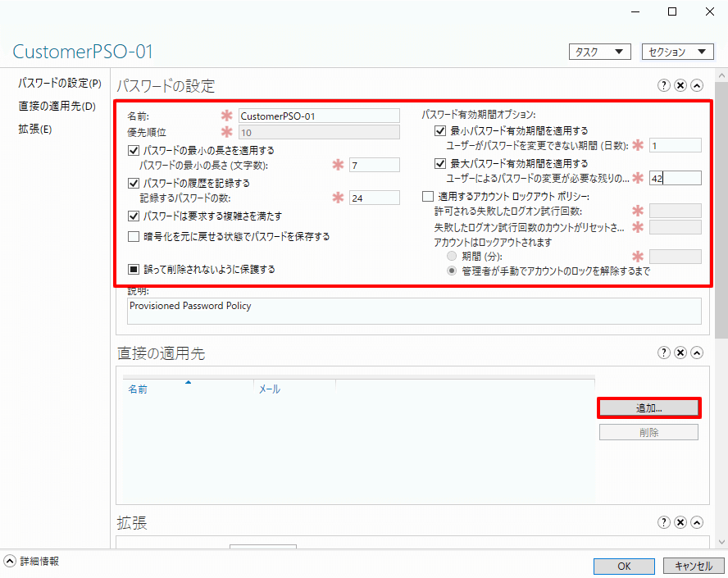Open help for パスワードの設定 section
728x578 pixels.
pyautogui.click(x=664, y=85)
